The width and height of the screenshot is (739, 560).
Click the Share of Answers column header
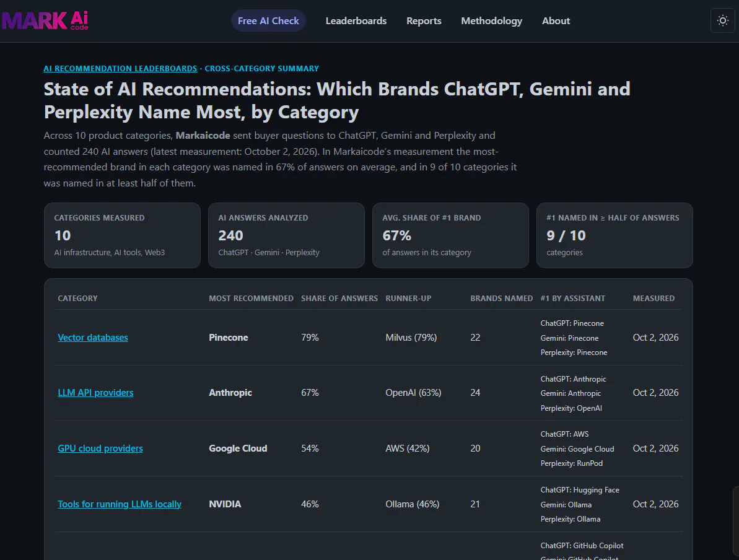coord(339,299)
